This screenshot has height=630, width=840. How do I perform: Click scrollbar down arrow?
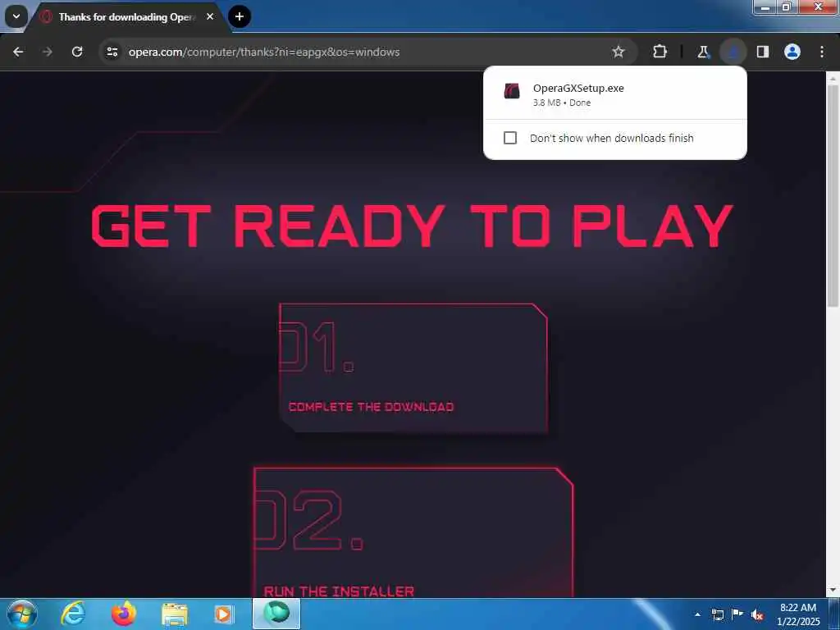click(x=833, y=591)
